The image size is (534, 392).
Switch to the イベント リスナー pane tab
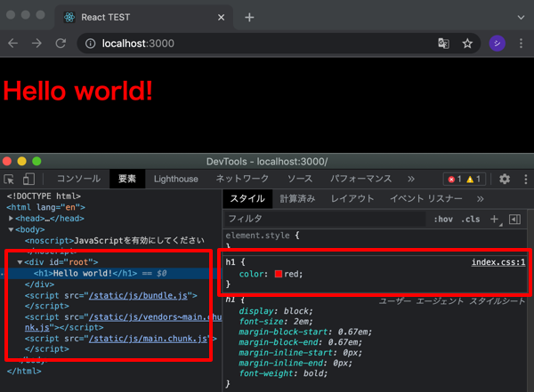[425, 199]
